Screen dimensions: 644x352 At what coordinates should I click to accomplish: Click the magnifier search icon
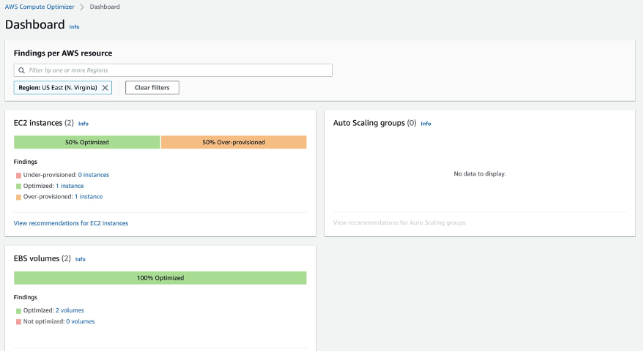point(21,70)
